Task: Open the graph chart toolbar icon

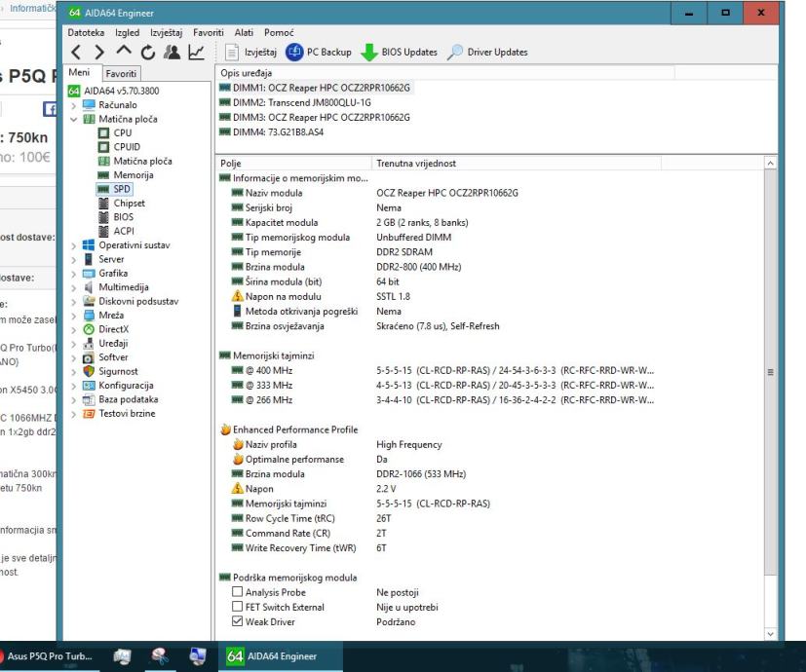Action: [196, 52]
